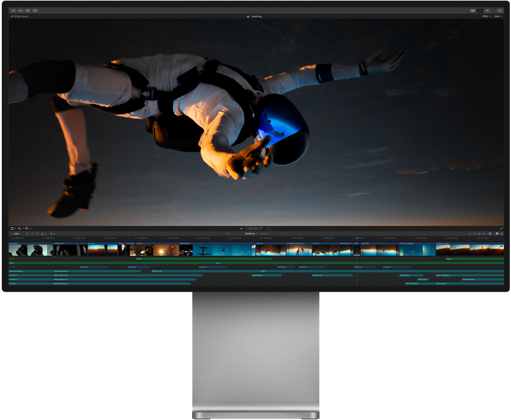Toggle solo with the headphones icon

click(x=479, y=234)
